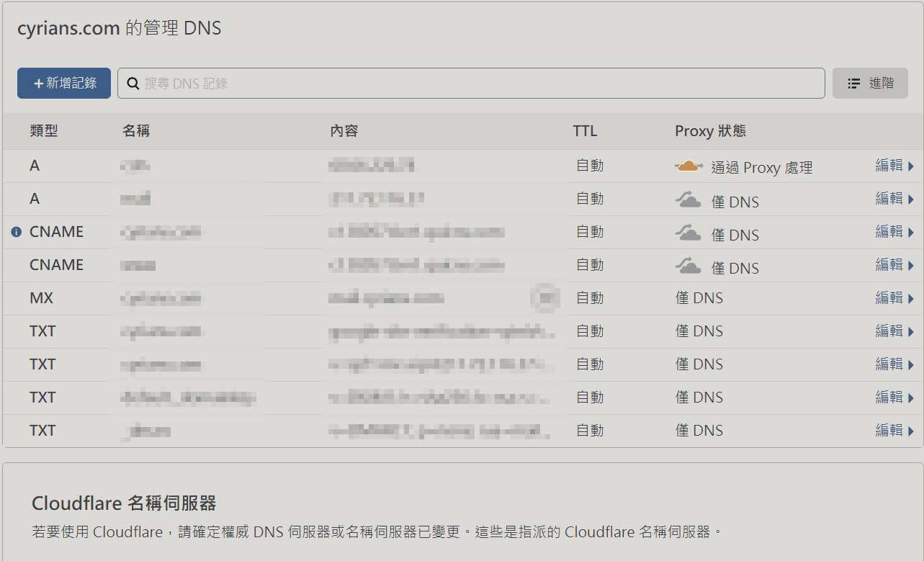Viewport: 924px width, 561px height.
Task: Click gray DNS-only cloud in the unproxied A row
Action: (689, 199)
